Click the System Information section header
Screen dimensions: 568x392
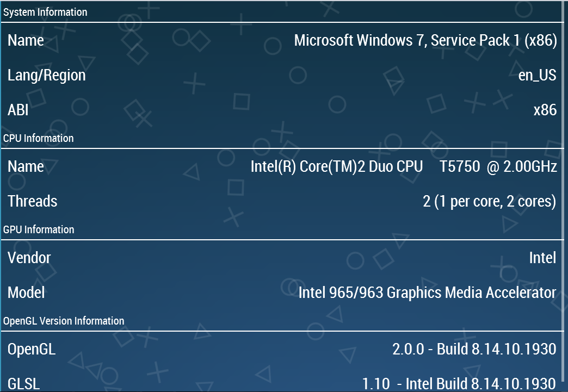point(45,12)
